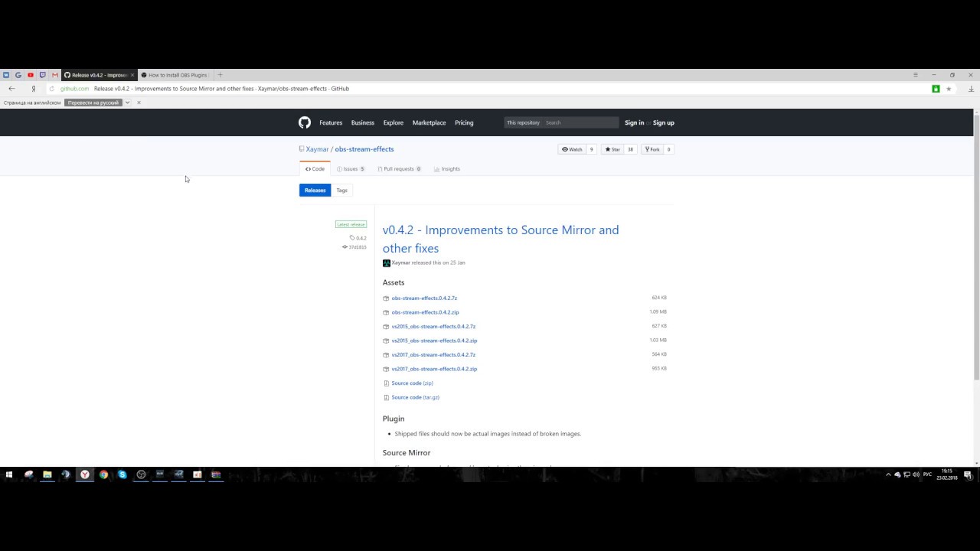Download vs2017_obs-stream-effects.0.4.2.7z
Viewport: 980px width, 551px height.
tap(433, 355)
